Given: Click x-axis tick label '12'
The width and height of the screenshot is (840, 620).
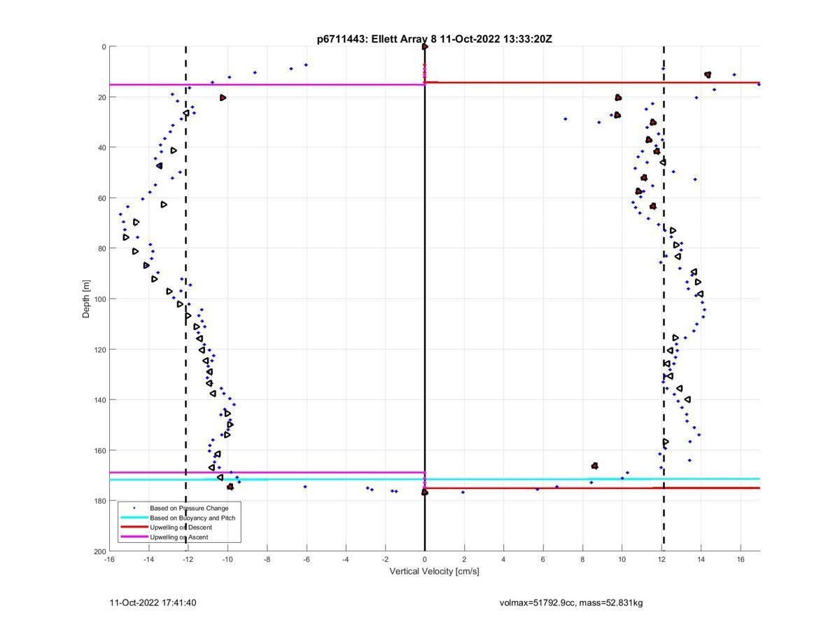Looking at the screenshot, I should tap(661, 559).
